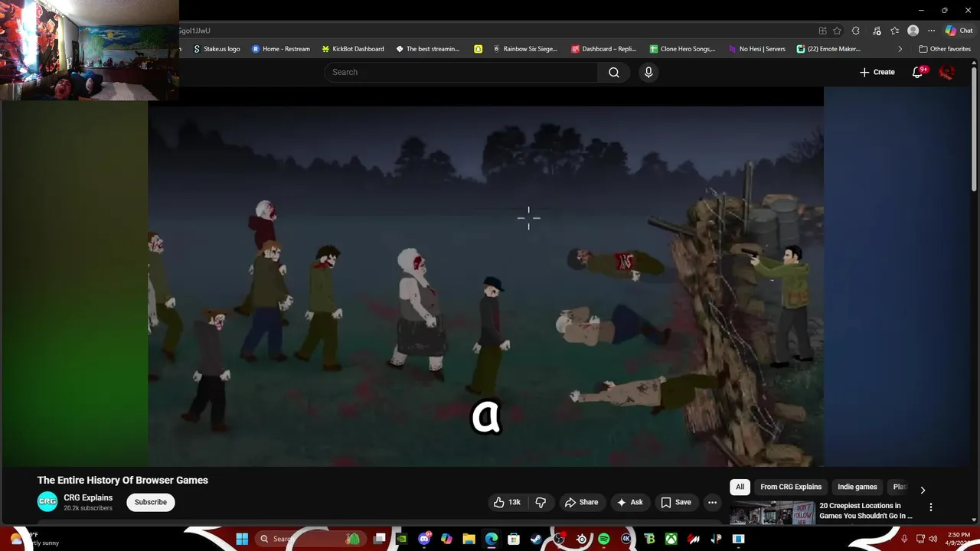
Task: Open Home - Restream bookmark
Action: 280,49
